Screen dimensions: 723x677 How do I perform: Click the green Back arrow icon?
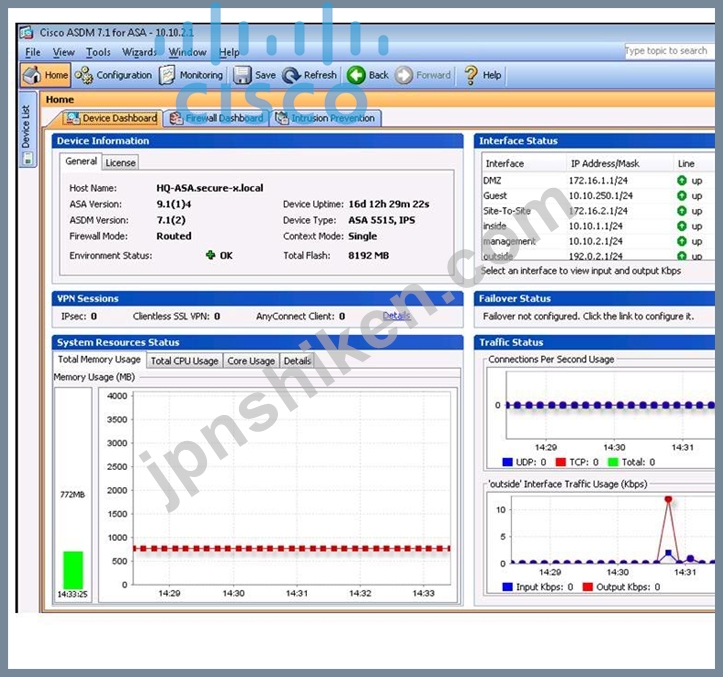coord(356,75)
